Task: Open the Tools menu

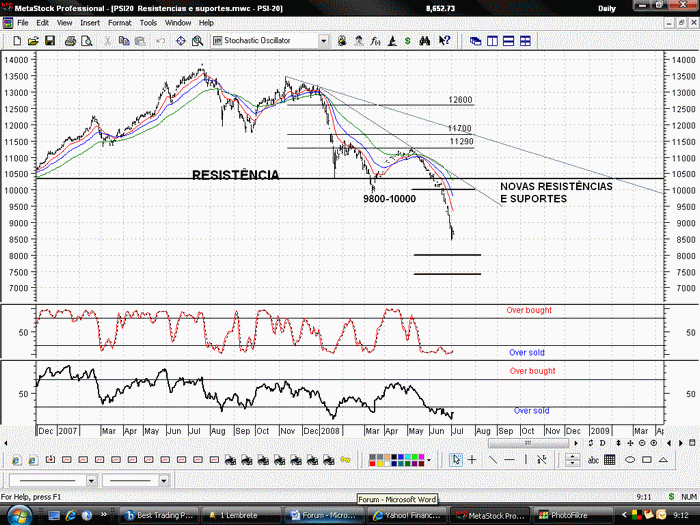Action: [148, 23]
